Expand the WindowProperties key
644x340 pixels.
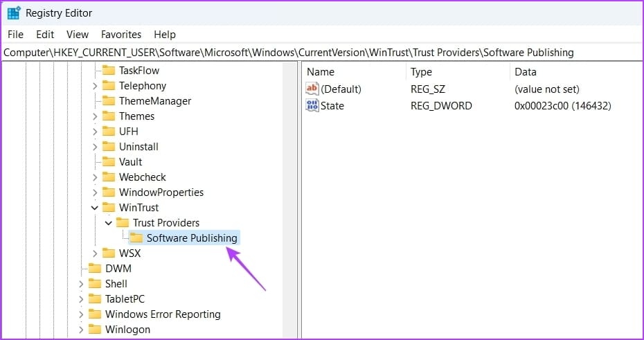(95, 193)
